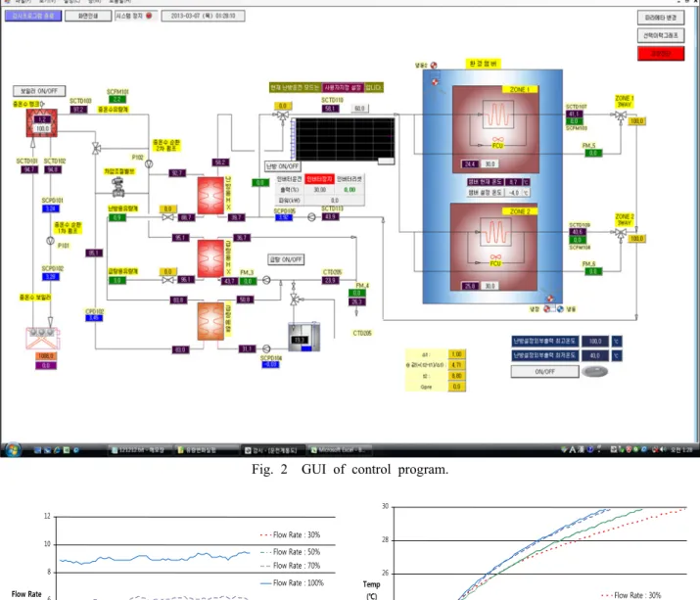The width and height of the screenshot is (700, 600).
Task: Click the parameter change button at top right
Action: (x=661, y=18)
